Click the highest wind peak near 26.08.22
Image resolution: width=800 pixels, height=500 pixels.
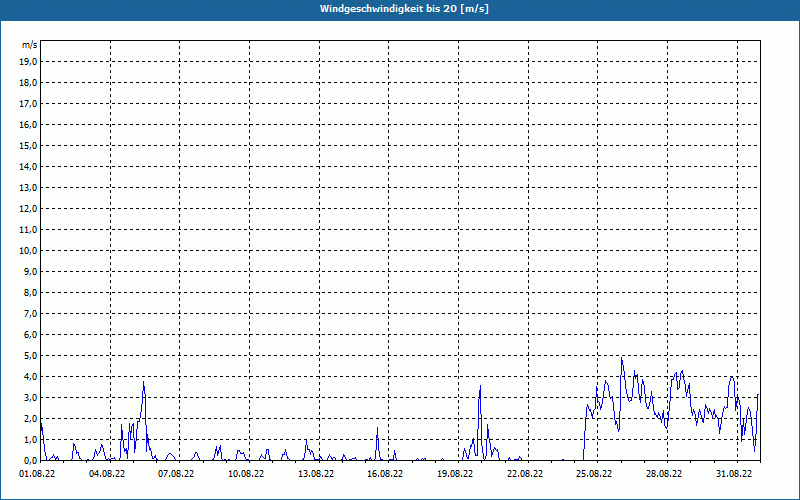[621, 358]
